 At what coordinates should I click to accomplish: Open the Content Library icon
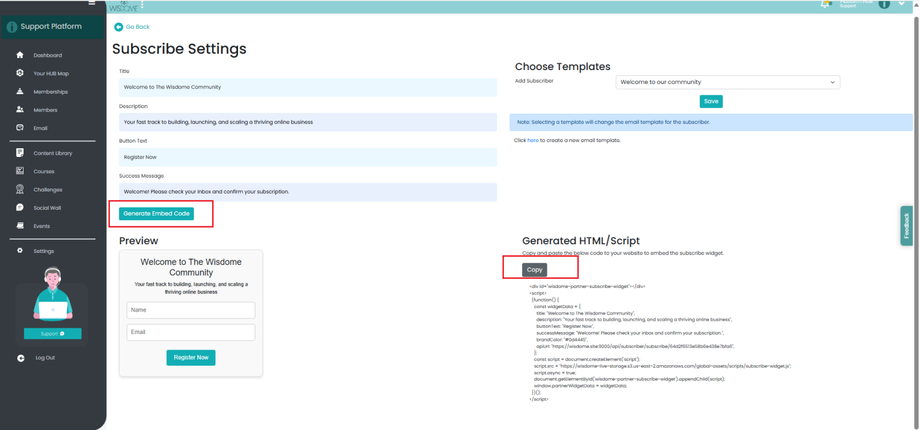(20, 153)
